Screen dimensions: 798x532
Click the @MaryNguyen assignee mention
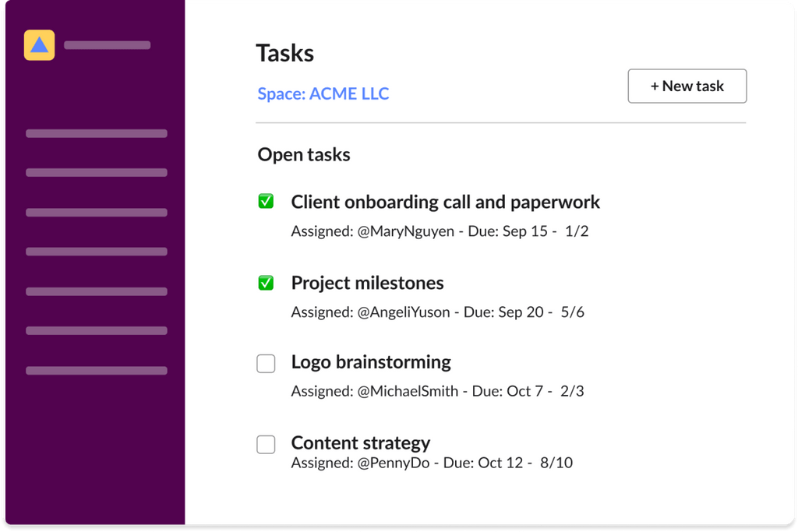click(x=405, y=231)
